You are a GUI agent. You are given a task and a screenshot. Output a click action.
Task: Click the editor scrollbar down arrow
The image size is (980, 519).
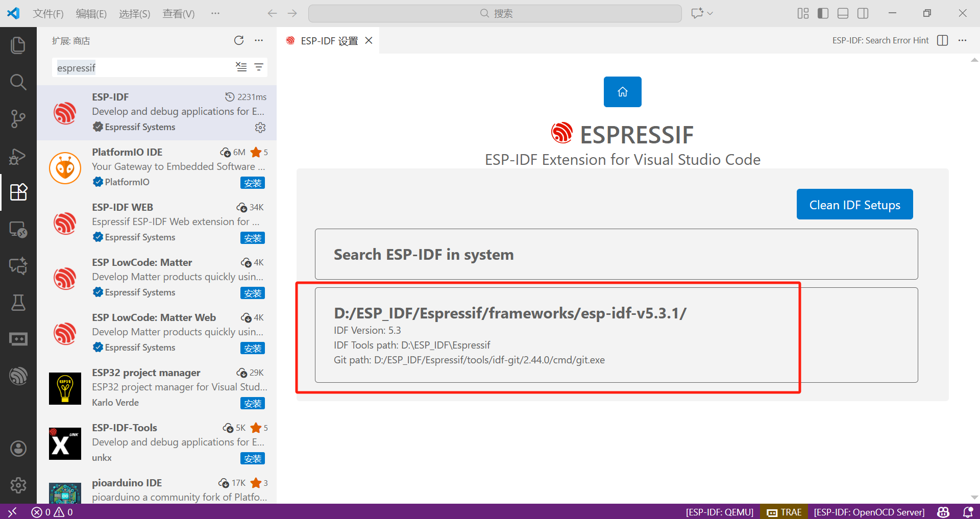tap(974, 497)
